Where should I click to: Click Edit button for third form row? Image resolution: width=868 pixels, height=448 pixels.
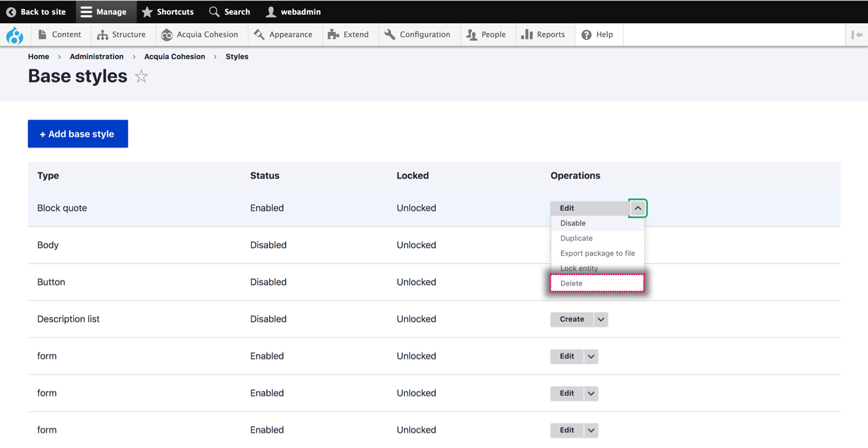567,430
